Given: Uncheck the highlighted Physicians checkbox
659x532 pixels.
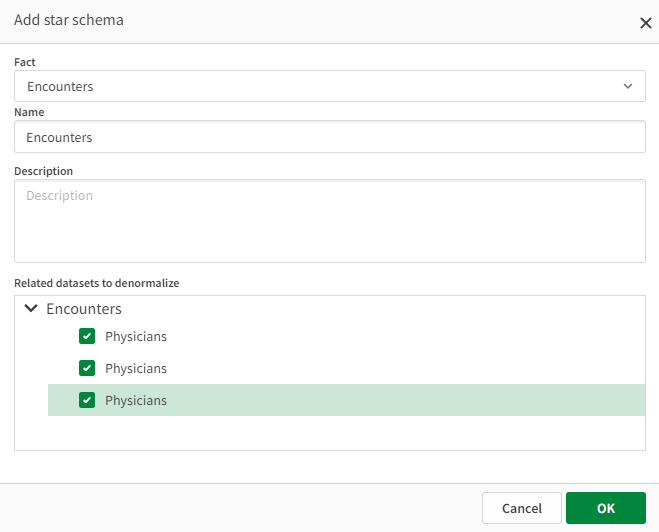Looking at the screenshot, I should coord(87,400).
